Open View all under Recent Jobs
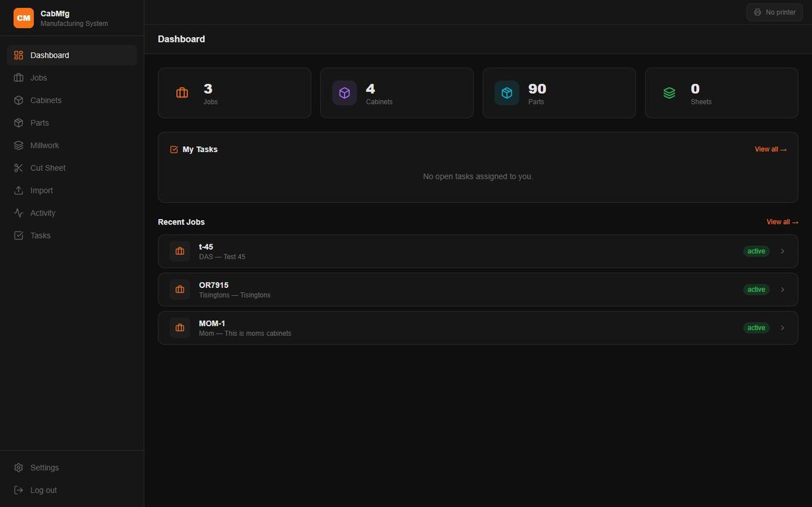Viewport: 812px width, 507px height. 782,221
